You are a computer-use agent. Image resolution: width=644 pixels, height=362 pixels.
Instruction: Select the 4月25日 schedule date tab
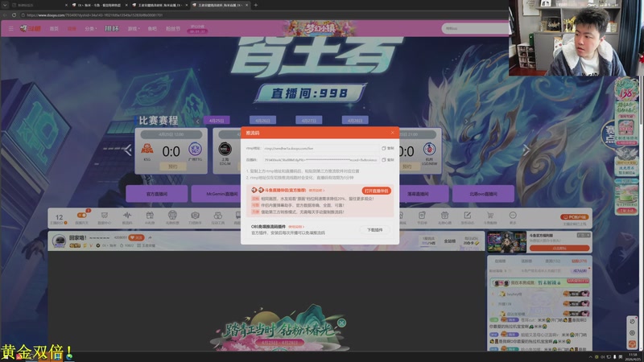217,121
